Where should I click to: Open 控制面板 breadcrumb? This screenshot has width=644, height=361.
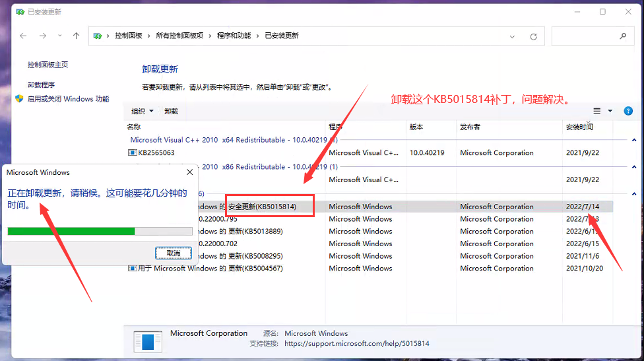coord(129,36)
